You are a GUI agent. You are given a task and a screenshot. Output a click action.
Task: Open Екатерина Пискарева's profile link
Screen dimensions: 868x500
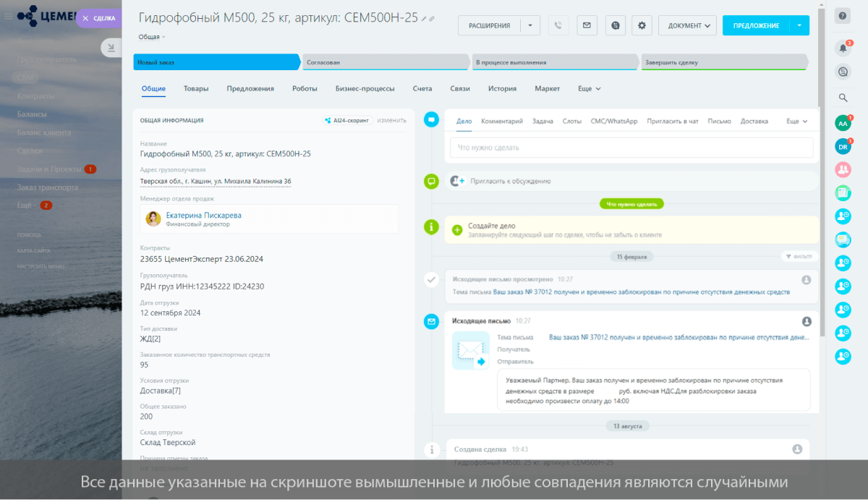(204, 215)
